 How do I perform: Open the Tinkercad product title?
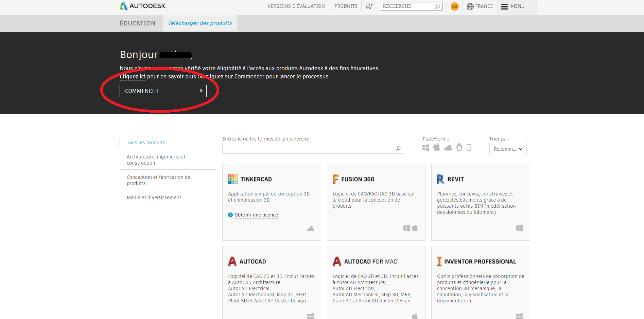[x=256, y=179]
